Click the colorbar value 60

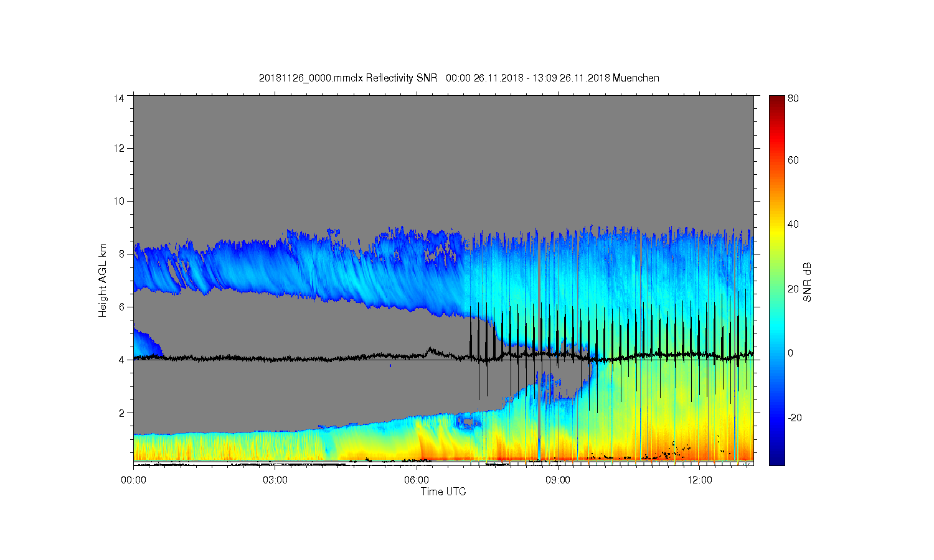(793, 161)
